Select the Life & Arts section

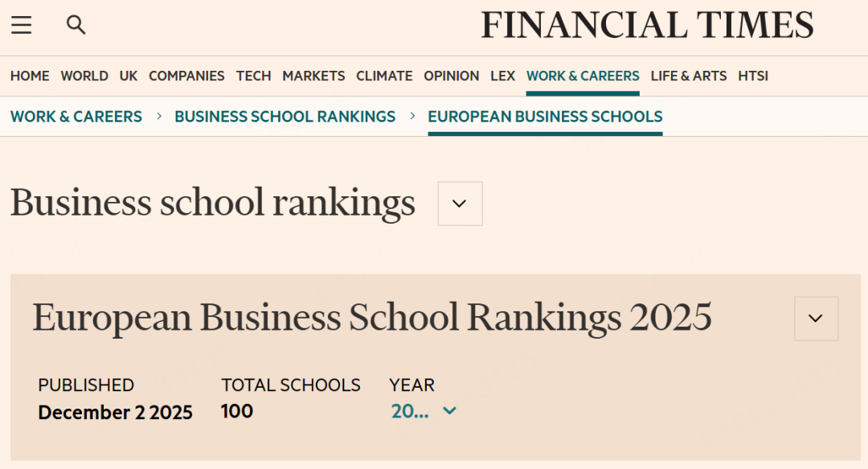(x=689, y=76)
